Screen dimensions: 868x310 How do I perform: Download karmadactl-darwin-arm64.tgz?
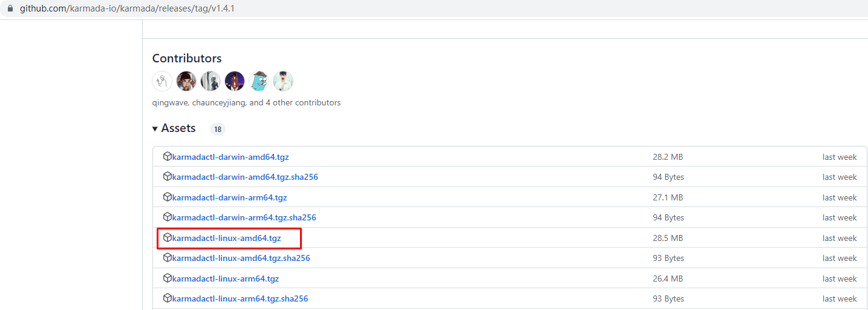click(x=229, y=197)
